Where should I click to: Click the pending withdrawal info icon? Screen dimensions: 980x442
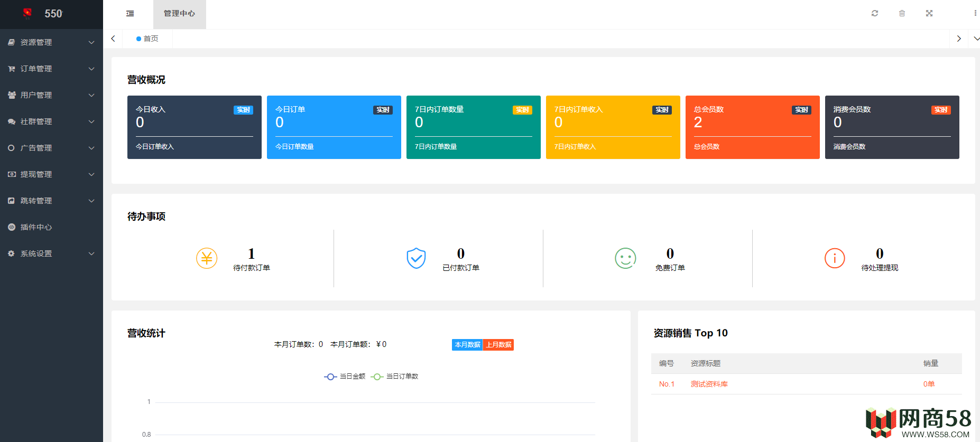pyautogui.click(x=835, y=258)
